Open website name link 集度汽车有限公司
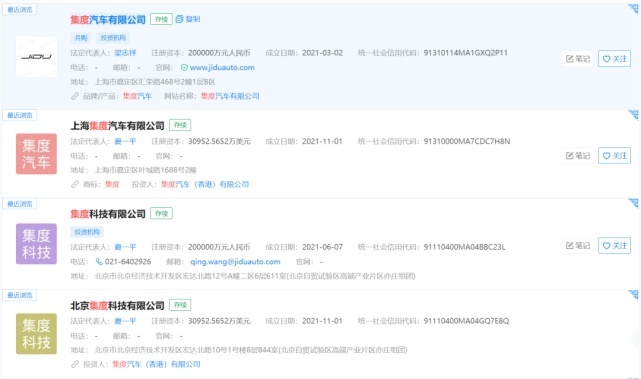Viewport: 641px width, 379px height. [230, 96]
